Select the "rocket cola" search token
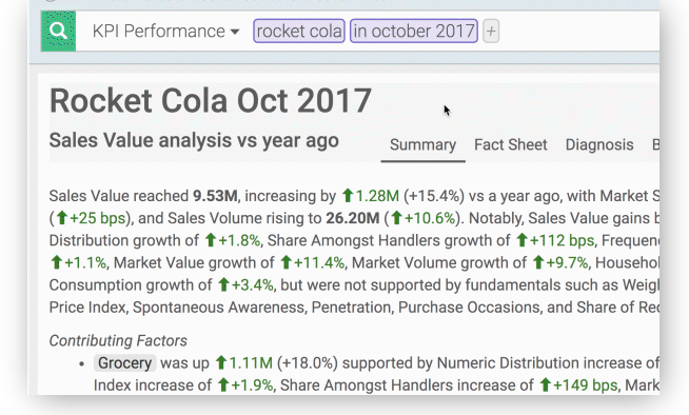689x415 pixels. click(299, 32)
